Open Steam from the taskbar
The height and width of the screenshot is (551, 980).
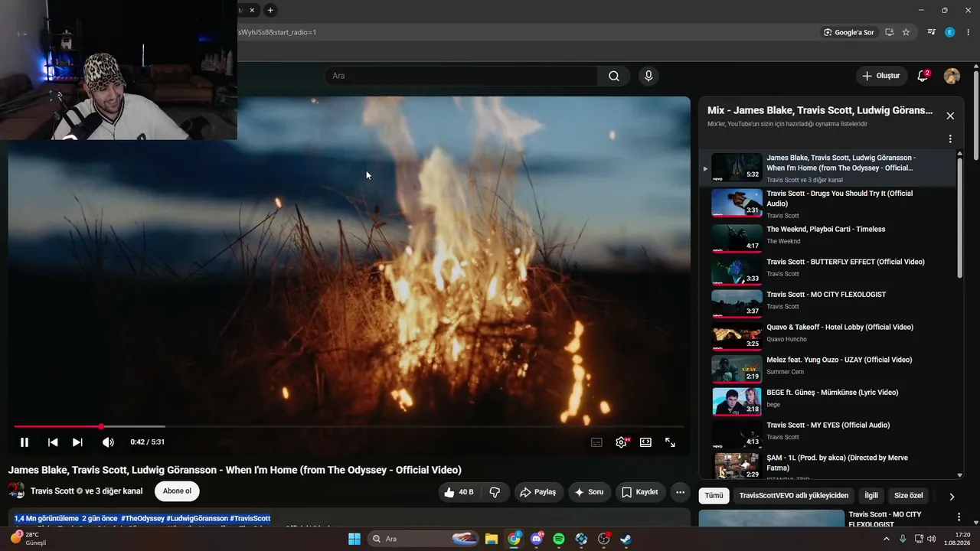(x=626, y=539)
